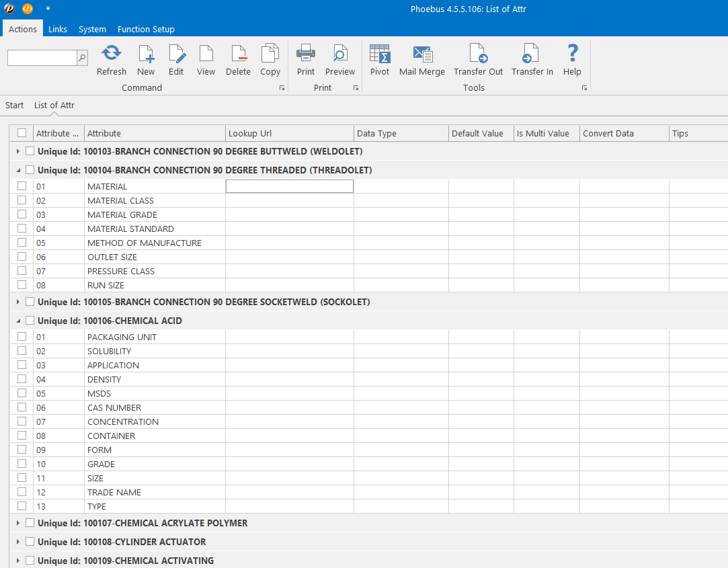Open Command group dialog launcher

[x=282, y=88]
